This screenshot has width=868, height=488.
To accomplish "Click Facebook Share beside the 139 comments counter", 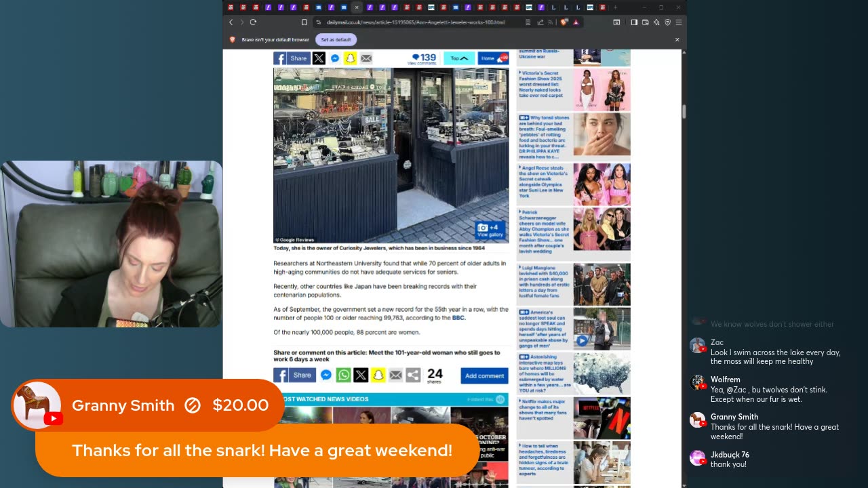I will tap(292, 58).
